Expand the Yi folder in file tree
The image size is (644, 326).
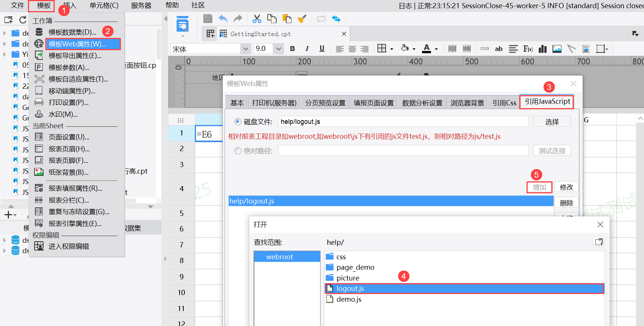pyautogui.click(x=4, y=54)
